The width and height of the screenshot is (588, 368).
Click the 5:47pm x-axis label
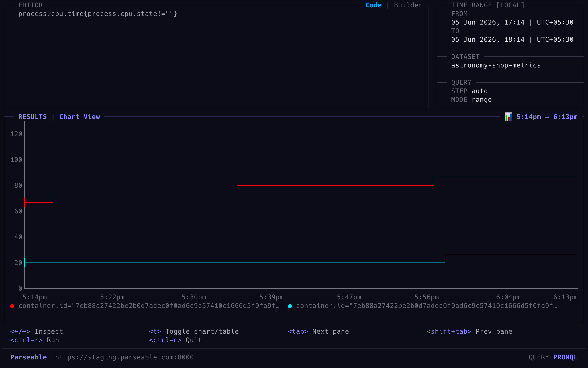pos(349,297)
